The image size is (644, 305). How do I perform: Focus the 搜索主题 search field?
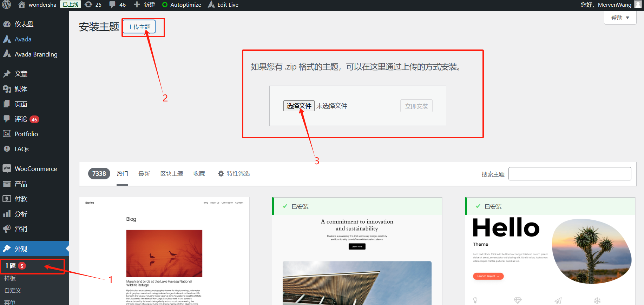(x=570, y=174)
